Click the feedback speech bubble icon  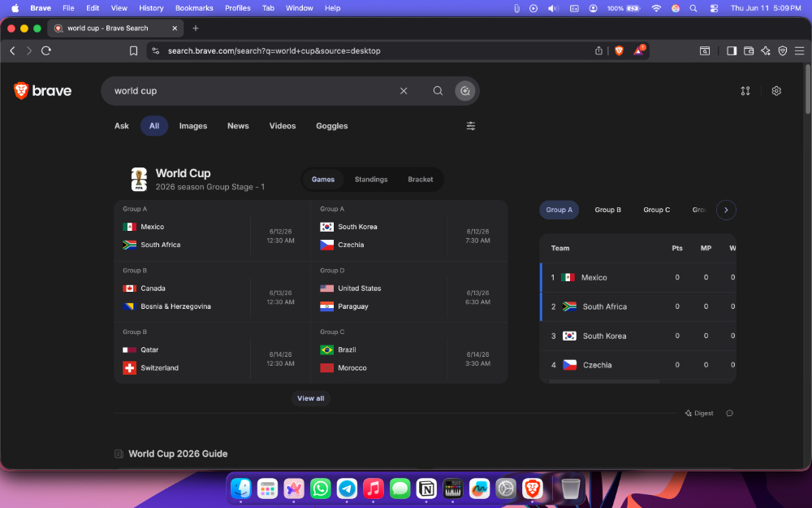coord(730,413)
